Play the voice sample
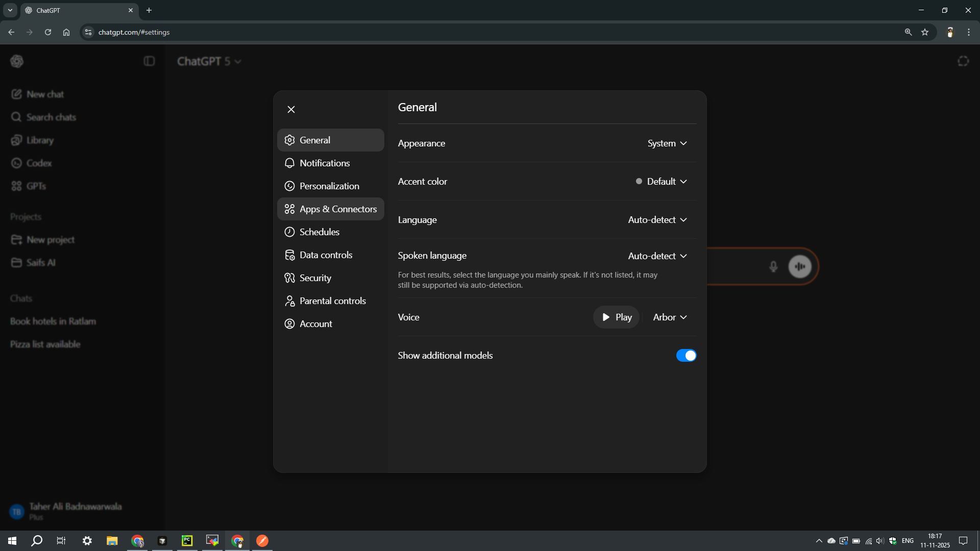 tap(616, 317)
